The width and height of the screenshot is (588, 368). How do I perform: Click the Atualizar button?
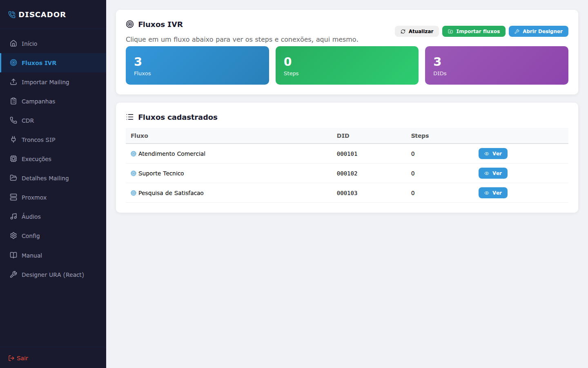click(x=417, y=31)
